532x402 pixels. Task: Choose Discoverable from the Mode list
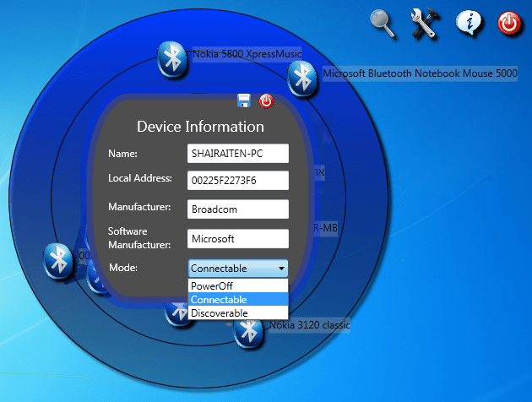pyautogui.click(x=238, y=312)
